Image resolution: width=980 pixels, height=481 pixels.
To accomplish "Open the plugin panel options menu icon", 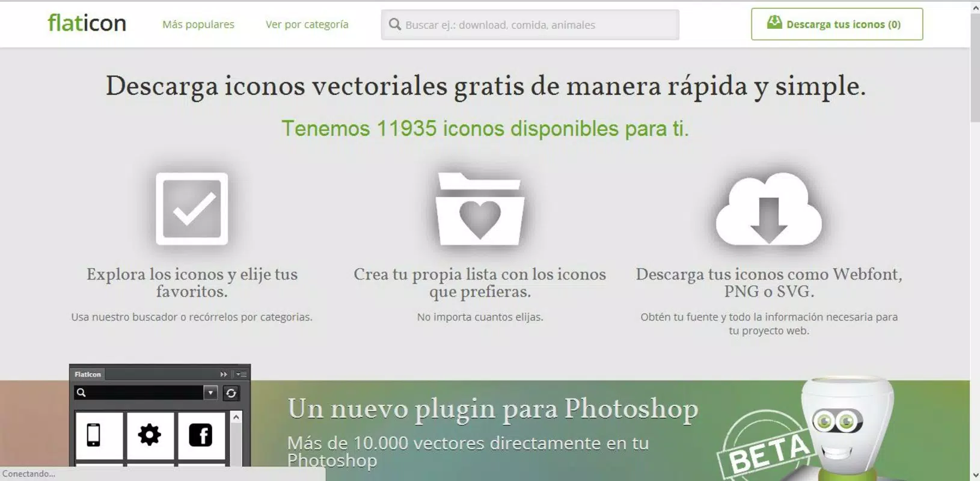I will [242, 374].
